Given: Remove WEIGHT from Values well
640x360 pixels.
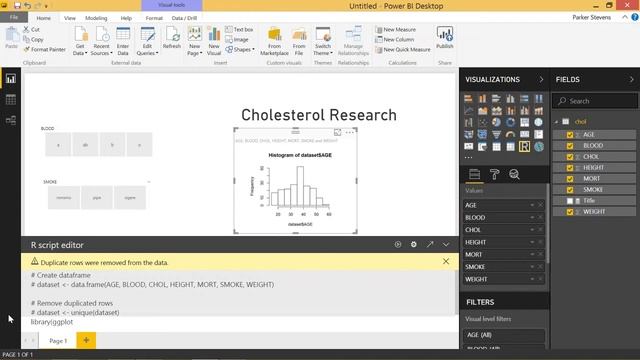Looking at the screenshot, I should [x=540, y=279].
